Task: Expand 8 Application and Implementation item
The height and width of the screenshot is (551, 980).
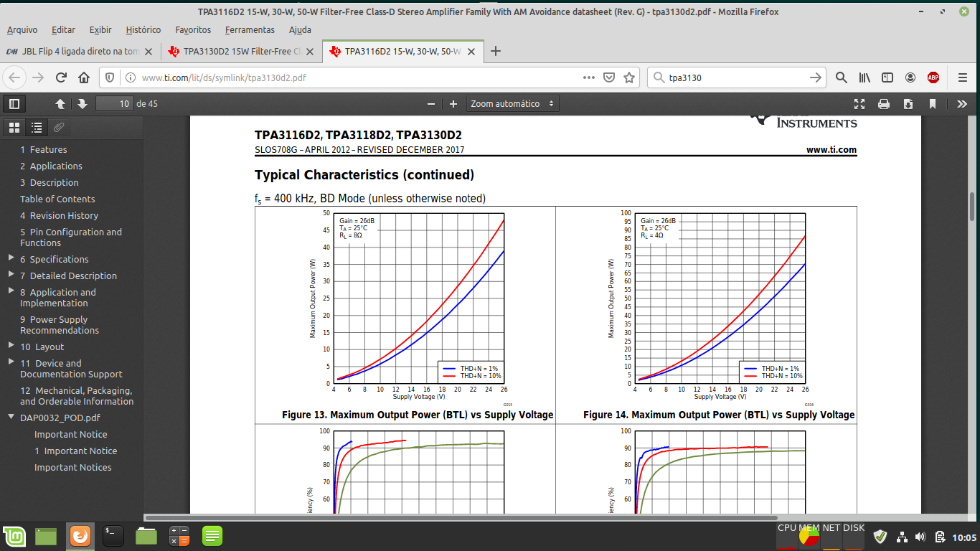Action: point(11,291)
